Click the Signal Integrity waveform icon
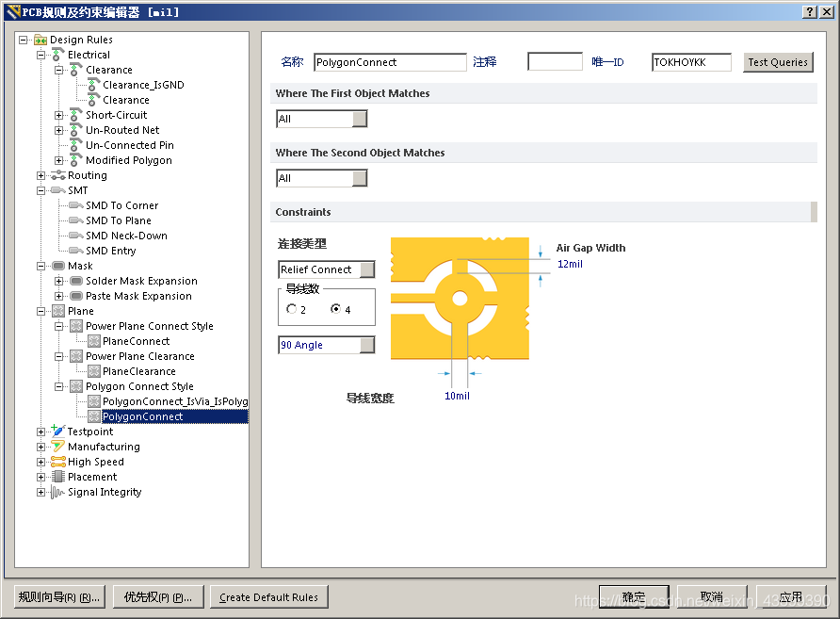The width and height of the screenshot is (840, 619). pos(58,492)
